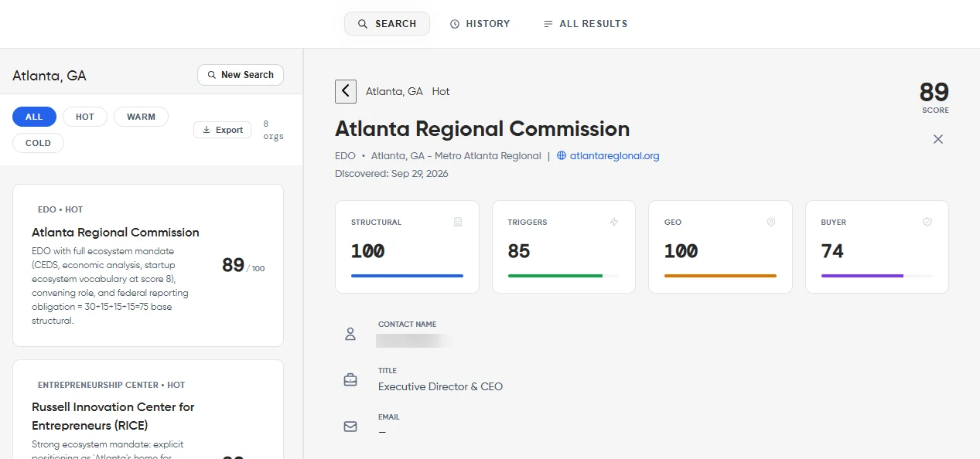Close the organization detail panel
Screen dimensions: 980x459
(x=938, y=139)
